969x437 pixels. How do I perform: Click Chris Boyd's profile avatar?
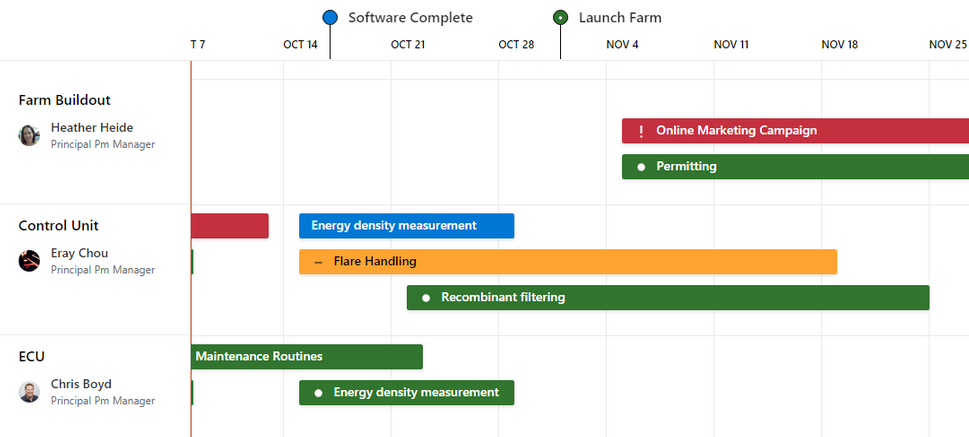(x=29, y=392)
